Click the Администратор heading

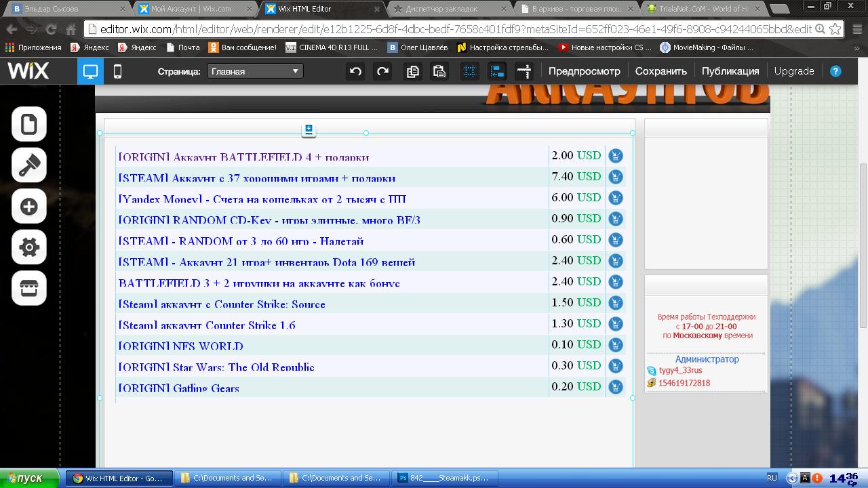pos(707,359)
